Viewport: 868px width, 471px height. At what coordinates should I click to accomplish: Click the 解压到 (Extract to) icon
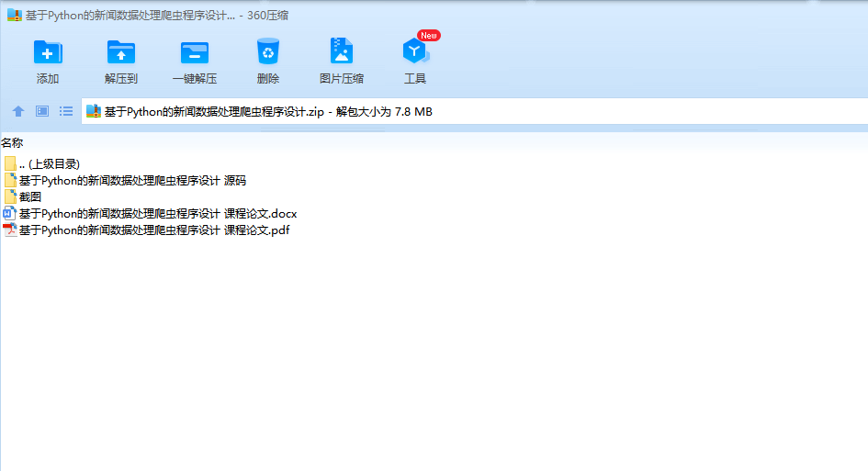pyautogui.click(x=120, y=52)
